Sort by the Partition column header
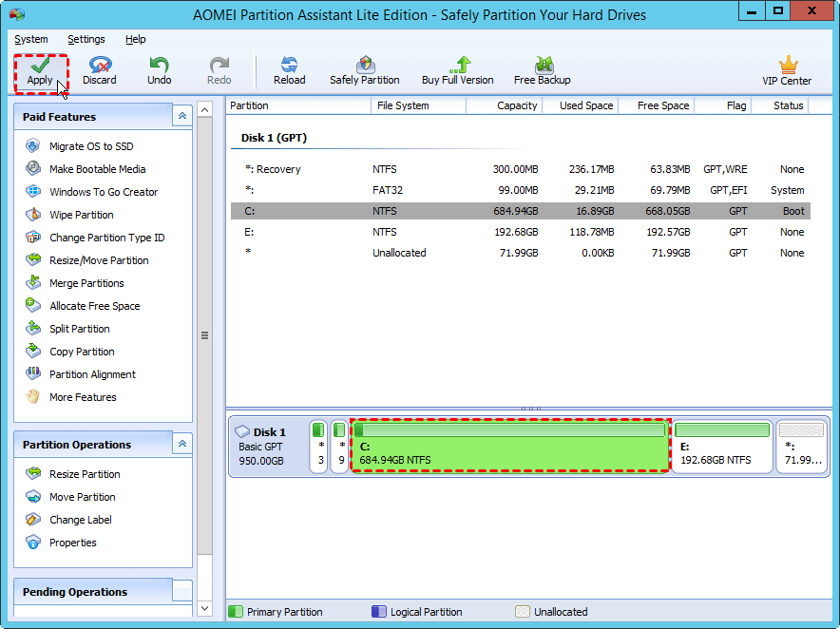 coord(298,105)
